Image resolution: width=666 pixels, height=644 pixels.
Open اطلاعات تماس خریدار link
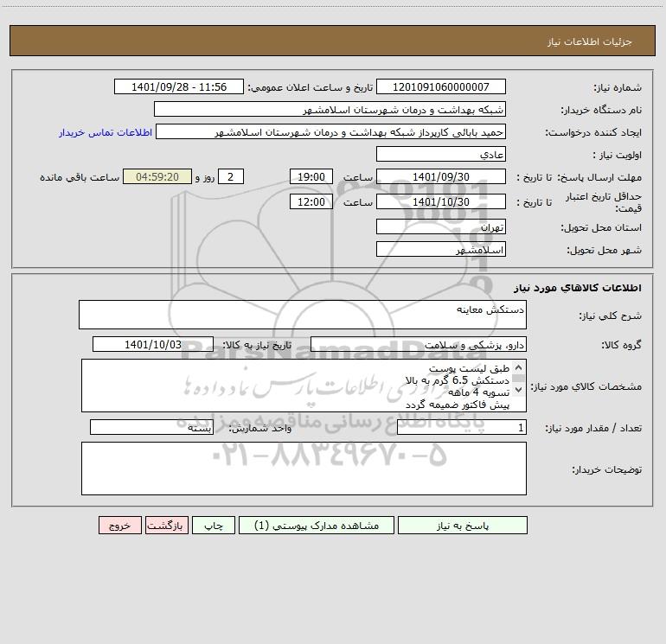(106, 132)
